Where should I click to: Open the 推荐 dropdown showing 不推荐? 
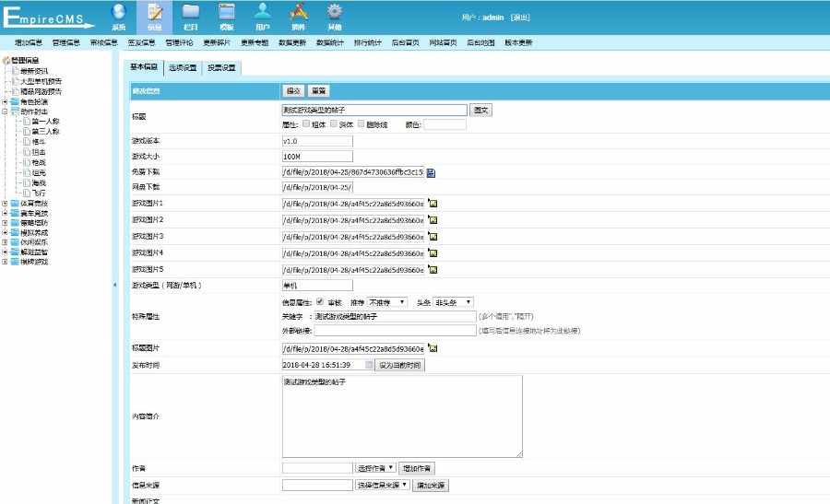[387, 302]
